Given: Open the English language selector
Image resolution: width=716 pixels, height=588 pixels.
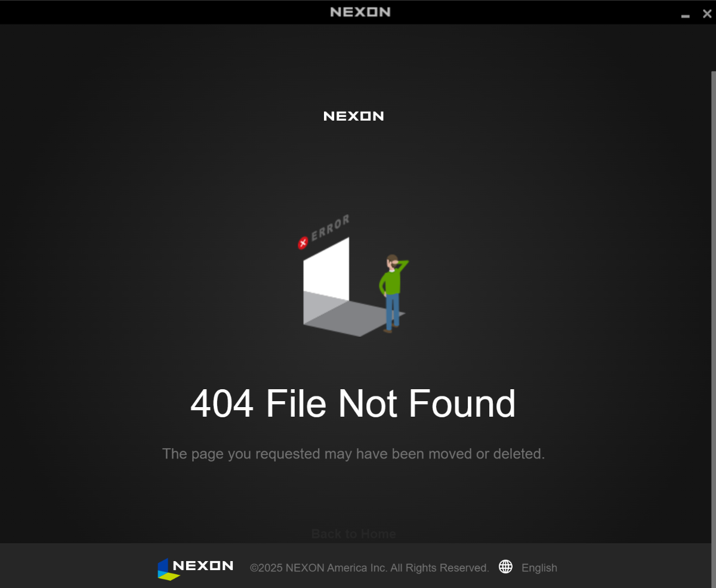Looking at the screenshot, I should 539,568.
